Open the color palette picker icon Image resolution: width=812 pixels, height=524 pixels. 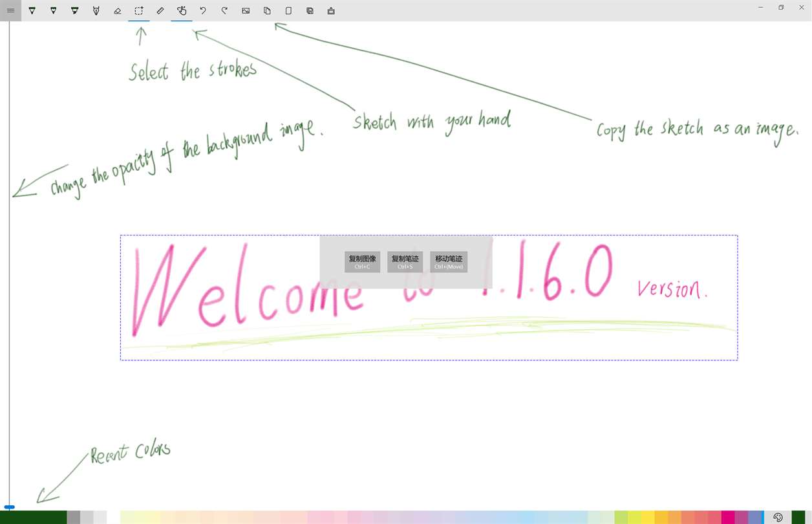point(778,517)
